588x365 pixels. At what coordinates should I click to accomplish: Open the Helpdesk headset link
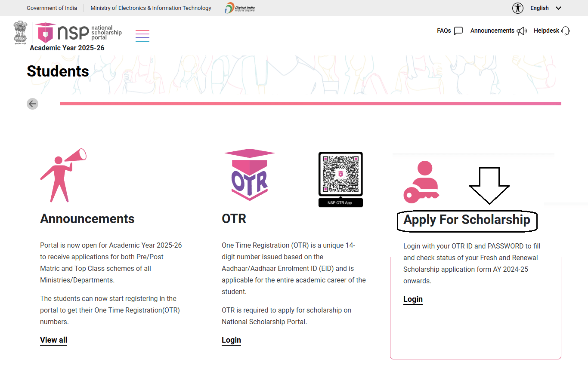click(551, 31)
